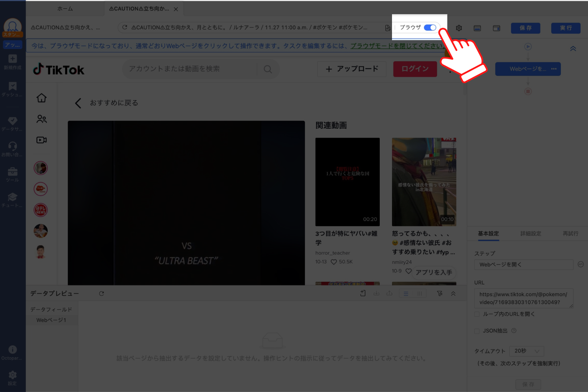Open the workflow step three-dot menu
This screenshot has height=392, width=588.
554,69
